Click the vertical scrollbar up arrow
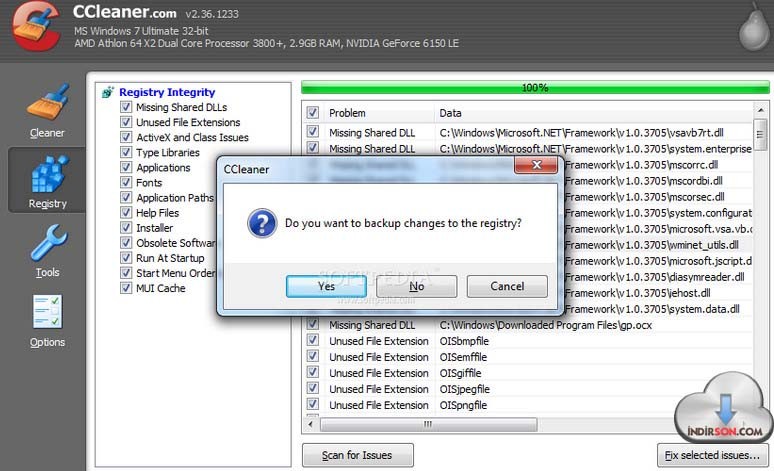This screenshot has width=774, height=471. (761, 110)
